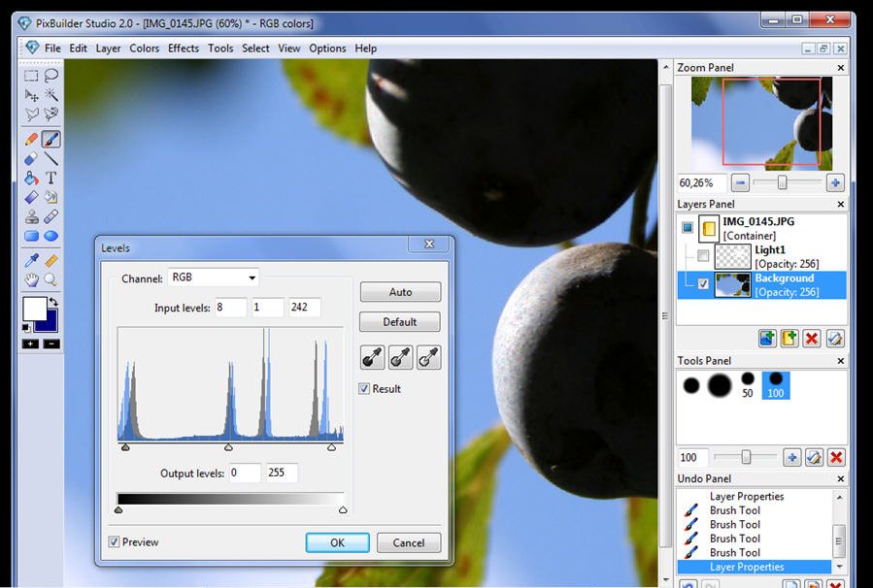This screenshot has height=588, width=873.
Task: Toggle the Result checkbox
Action: point(365,389)
